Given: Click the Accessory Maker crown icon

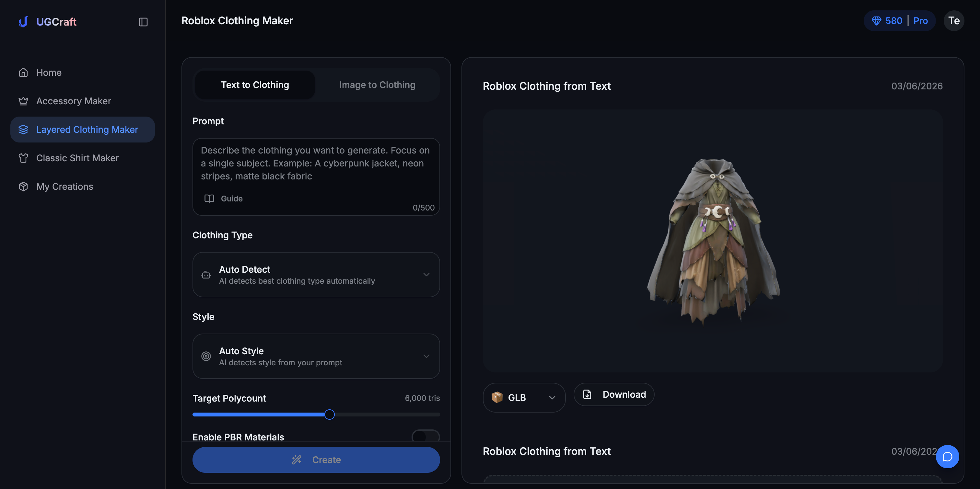Looking at the screenshot, I should [x=23, y=101].
